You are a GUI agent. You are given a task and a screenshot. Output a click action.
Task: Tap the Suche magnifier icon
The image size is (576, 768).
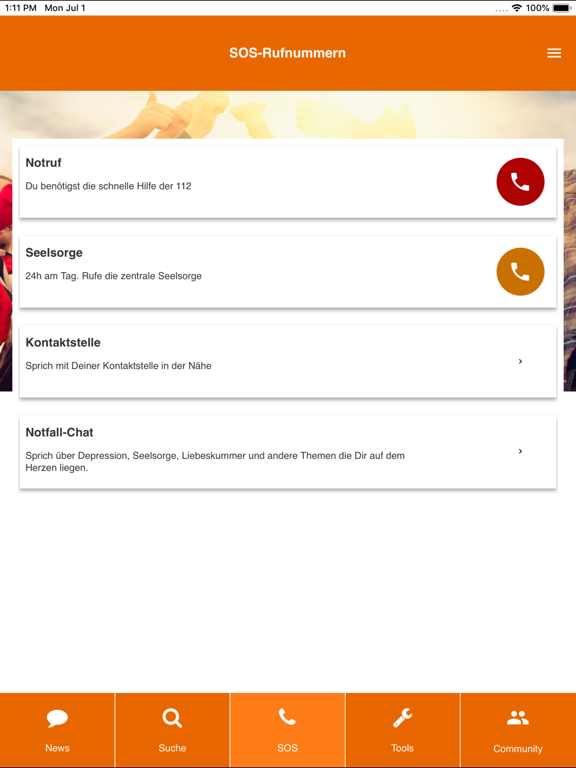tap(172, 719)
